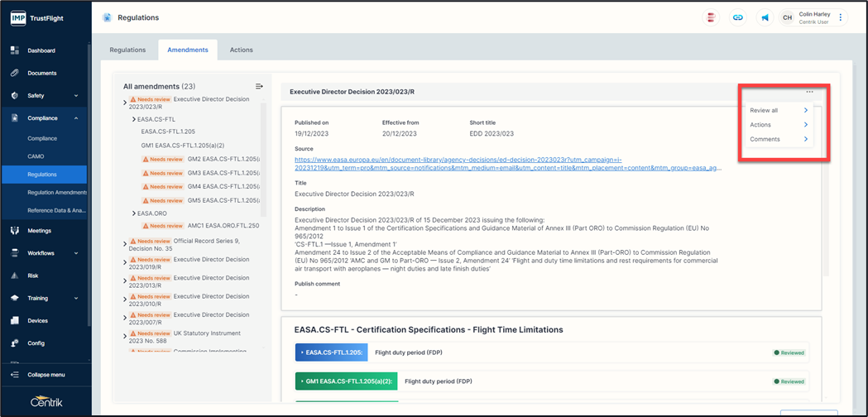Select Review all from the context menu

click(764, 110)
